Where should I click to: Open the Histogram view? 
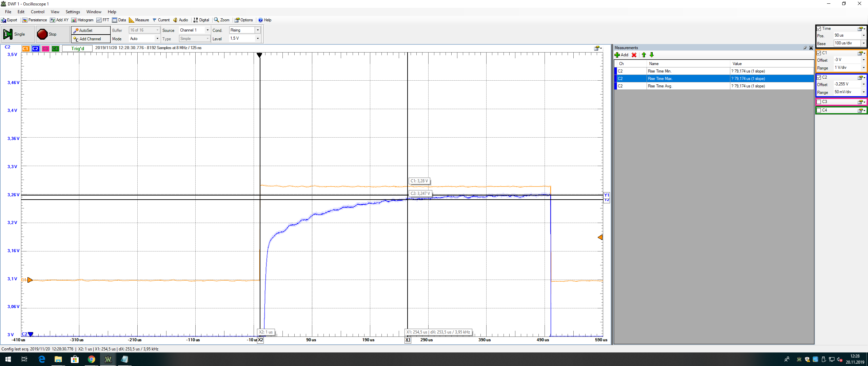click(82, 20)
